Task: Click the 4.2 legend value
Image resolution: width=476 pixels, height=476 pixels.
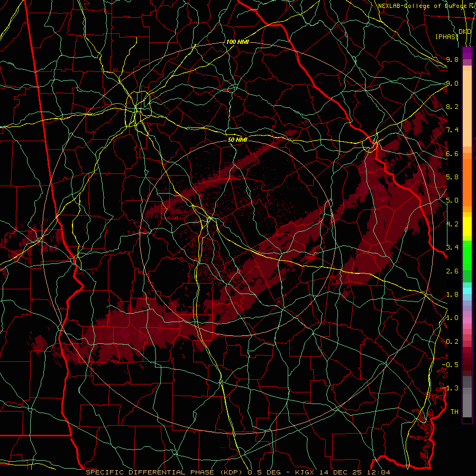Action: point(452,224)
